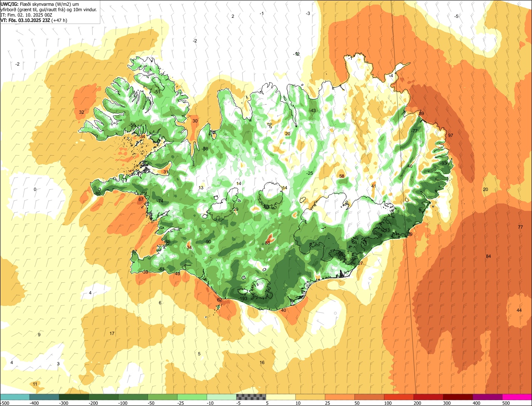Click legend label "-50"
Viewport: 532px width, 406px height.
click(151, 403)
